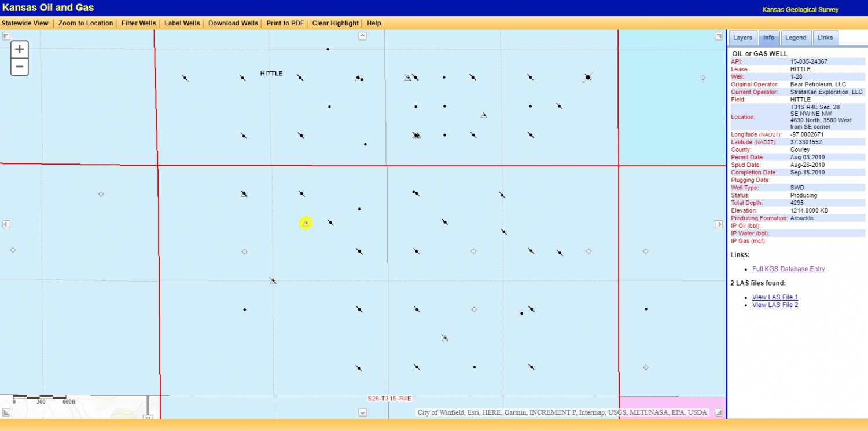Open the Filter Wells option
This screenshot has width=868, height=431.
click(x=138, y=23)
